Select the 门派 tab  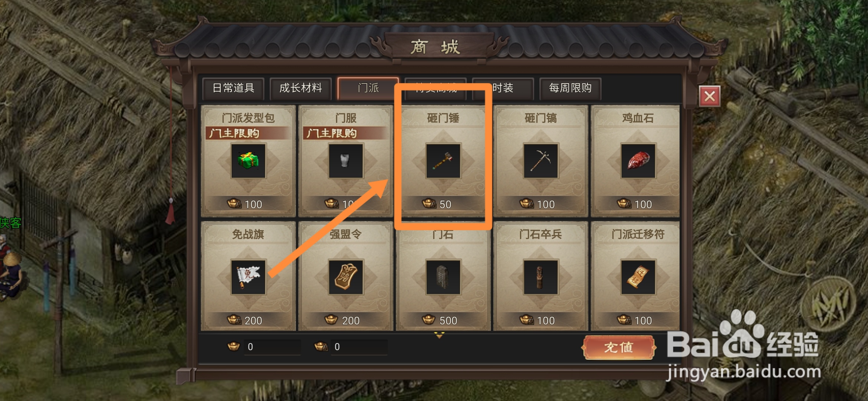pos(368,88)
